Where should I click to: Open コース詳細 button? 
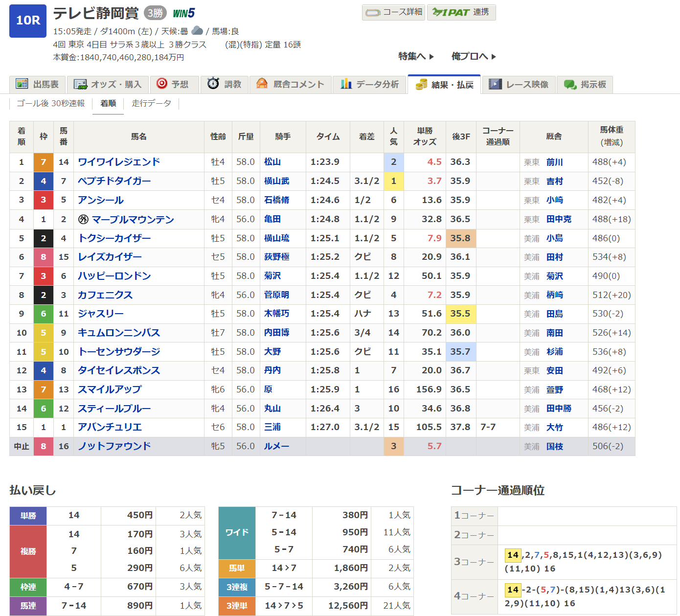point(394,12)
